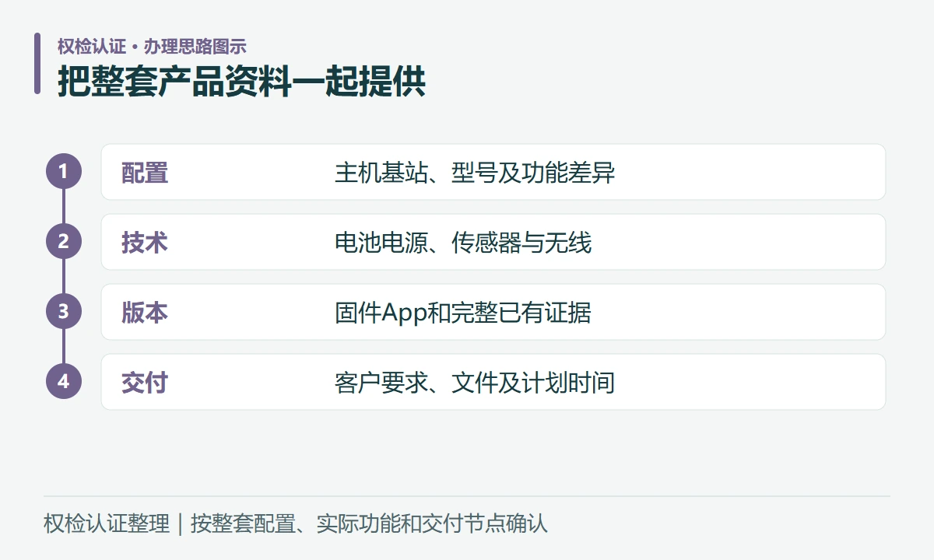
Task: Click the text 固件App和完整已有证据
Action: [x=463, y=313]
